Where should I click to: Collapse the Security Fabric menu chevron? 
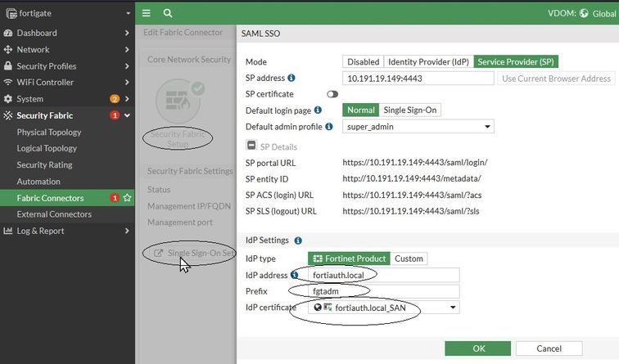coord(127,115)
